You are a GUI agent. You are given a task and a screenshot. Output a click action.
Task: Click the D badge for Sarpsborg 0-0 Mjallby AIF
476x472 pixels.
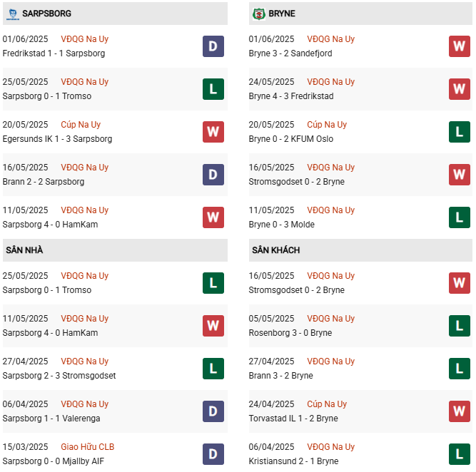coord(213,454)
